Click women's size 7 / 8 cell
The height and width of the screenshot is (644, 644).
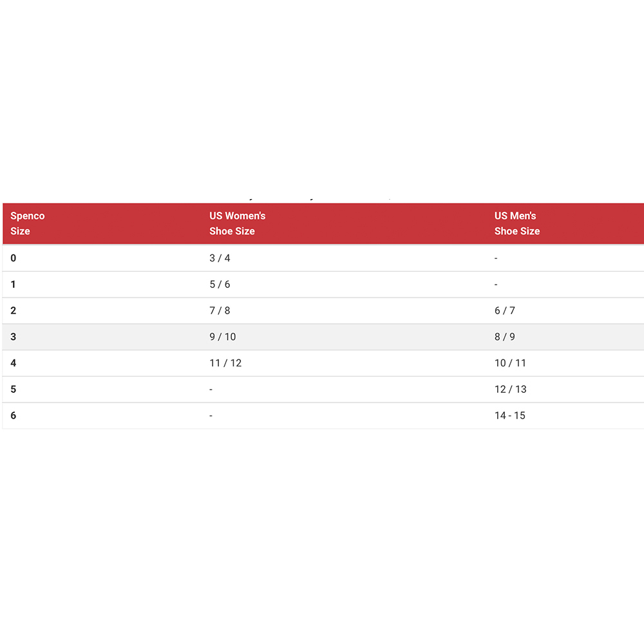tap(220, 310)
